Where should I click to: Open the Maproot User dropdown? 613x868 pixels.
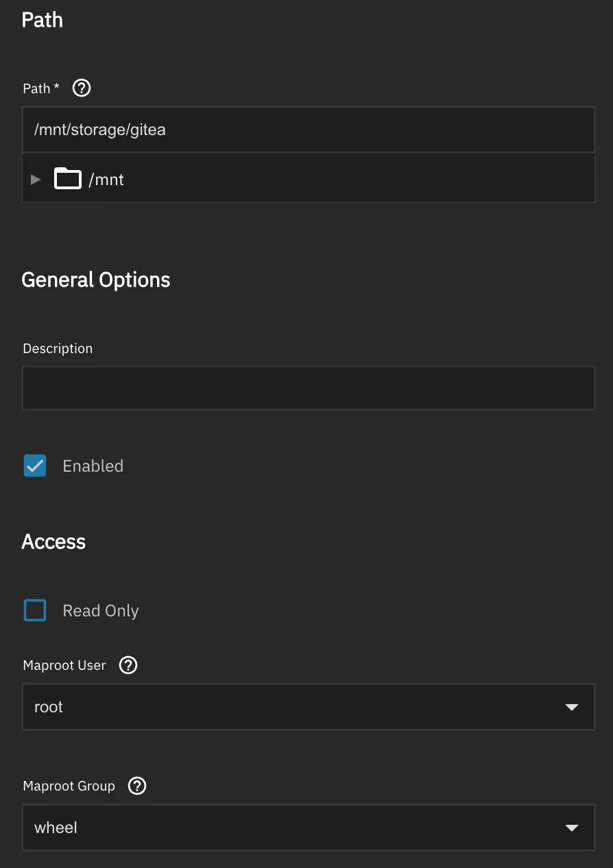coord(572,707)
